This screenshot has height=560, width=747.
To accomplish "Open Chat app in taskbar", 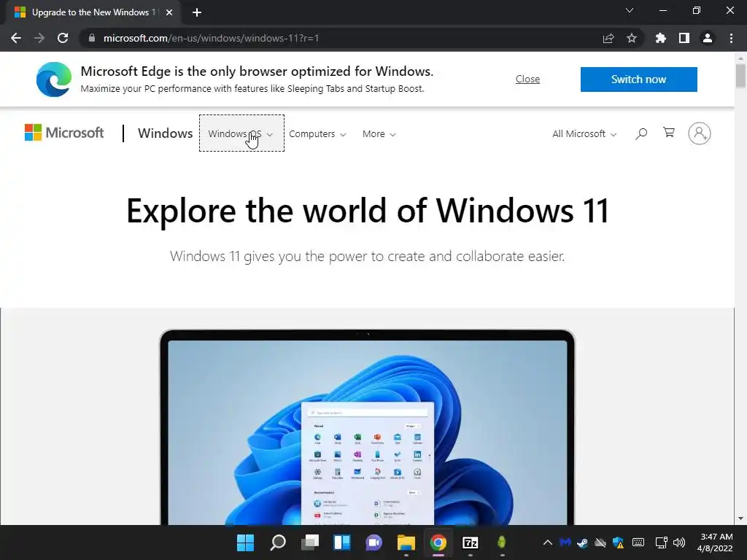I will (x=374, y=542).
